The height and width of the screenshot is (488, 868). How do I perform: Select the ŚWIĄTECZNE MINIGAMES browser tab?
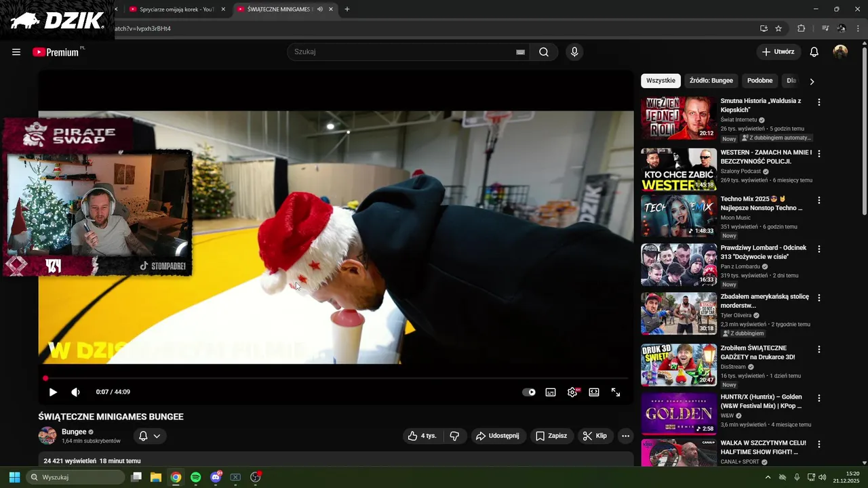click(x=279, y=9)
